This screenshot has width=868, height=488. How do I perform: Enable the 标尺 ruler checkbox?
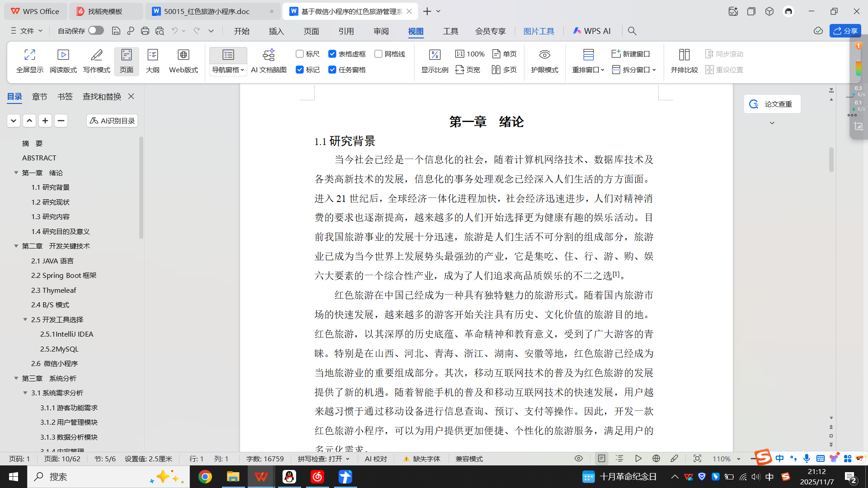pos(300,54)
